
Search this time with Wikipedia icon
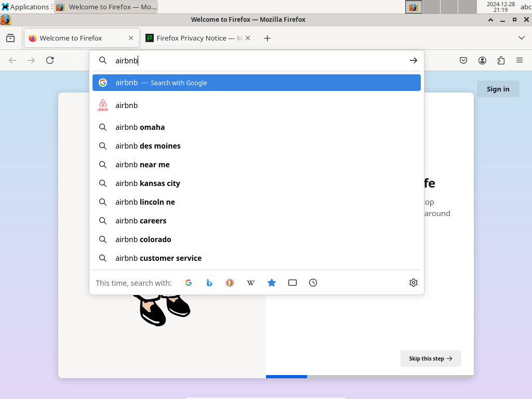pyautogui.click(x=251, y=283)
